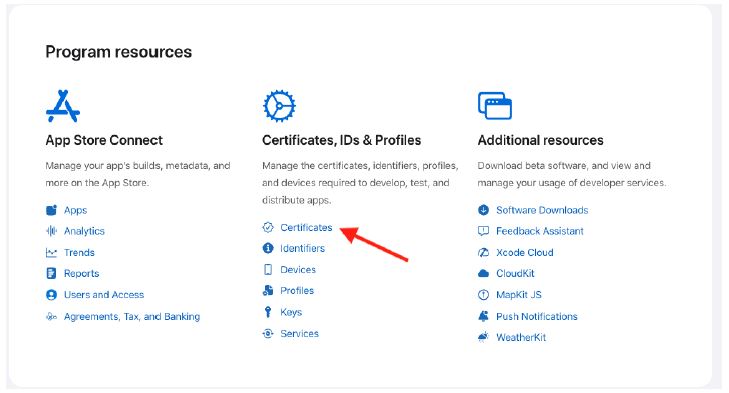Click the Certificates, IDs & Profiles gear icon
The width and height of the screenshot is (729, 393).
[x=279, y=106]
